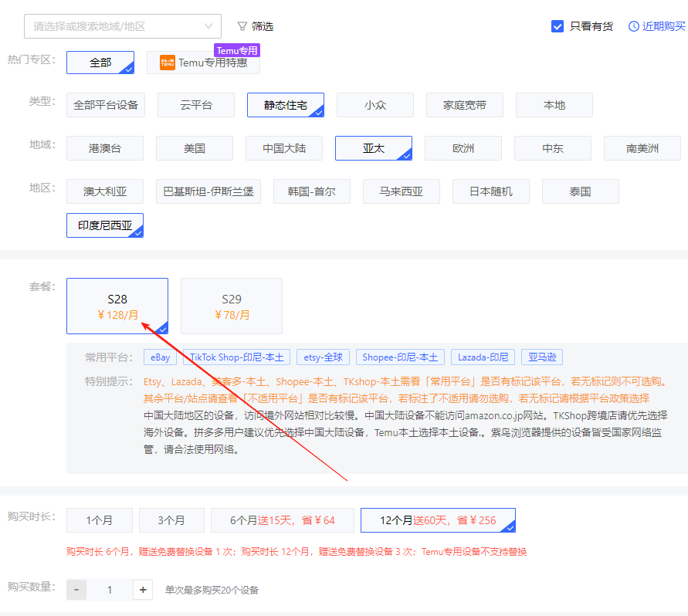Viewport: 688px width, 616px height.
Task: Click 亚马逊 platform tag
Action: coord(542,357)
